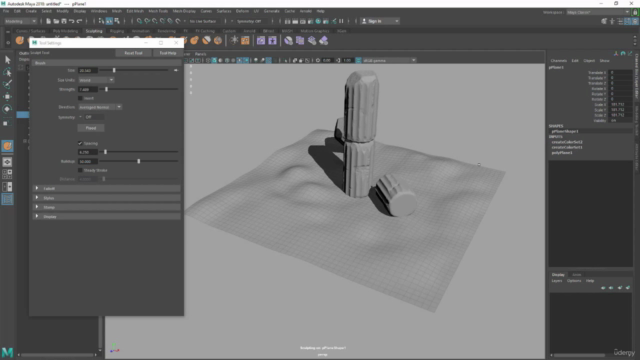The height and width of the screenshot is (360, 640).
Task: Click the Open Scene folder icon
Action: tap(56, 21)
